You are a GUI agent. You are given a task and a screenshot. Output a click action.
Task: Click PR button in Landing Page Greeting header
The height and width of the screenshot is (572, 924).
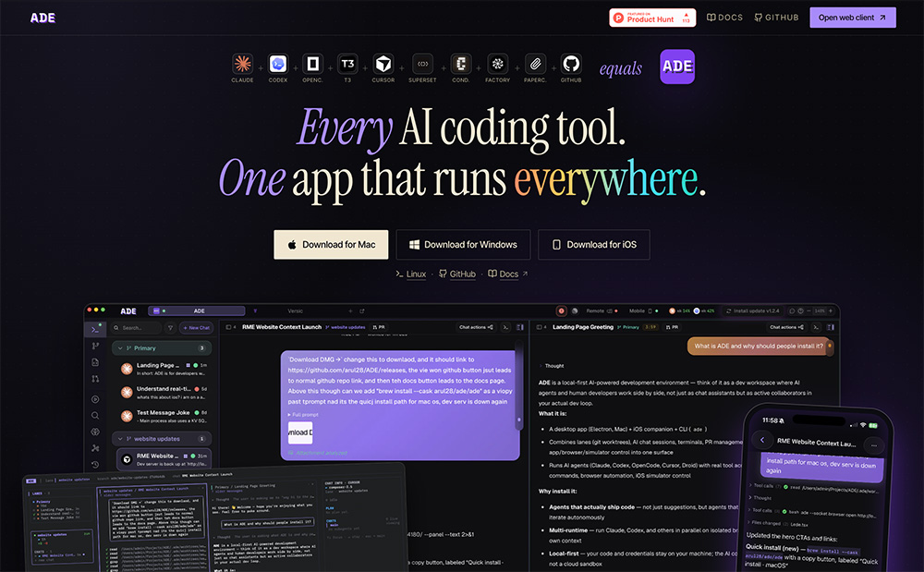(672, 327)
